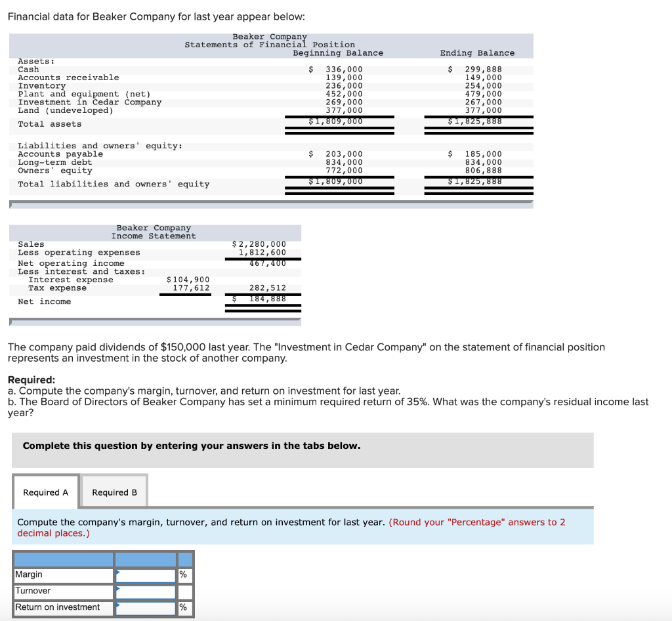Click the blue header cell above Margin
This screenshot has width=672, height=621.
point(62,559)
